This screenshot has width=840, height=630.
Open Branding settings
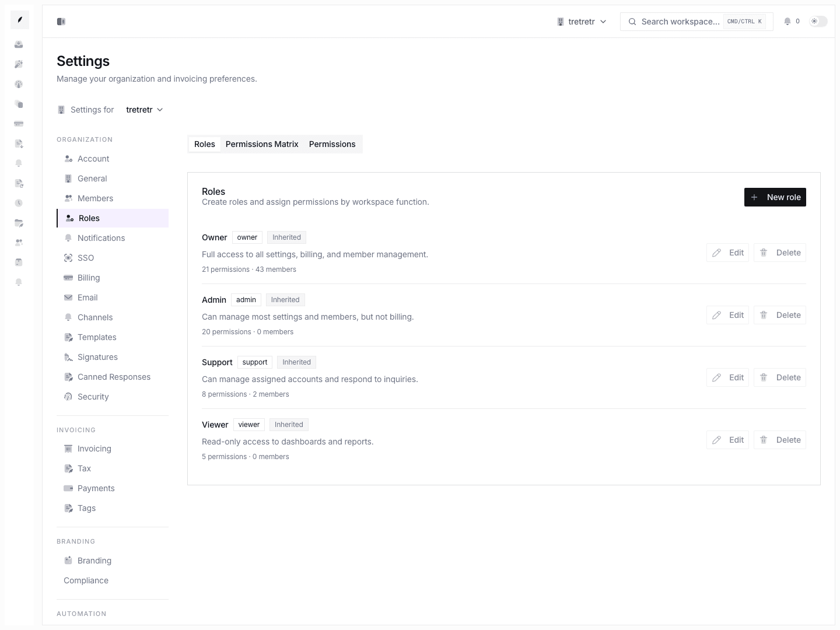coord(113,561)
